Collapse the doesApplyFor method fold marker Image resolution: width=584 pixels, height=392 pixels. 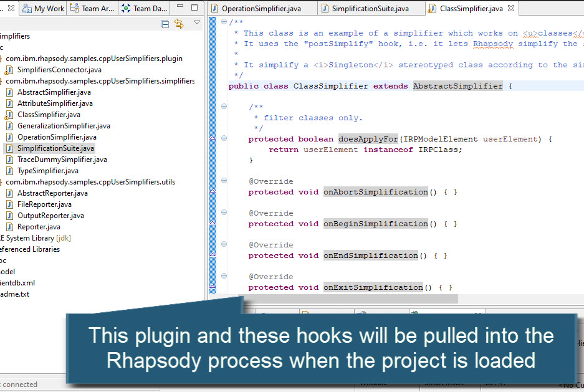click(x=223, y=137)
